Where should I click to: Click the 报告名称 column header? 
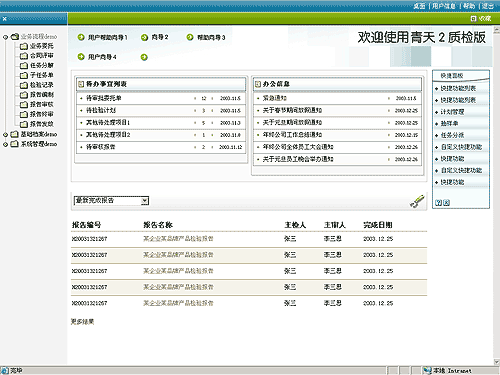158,225
